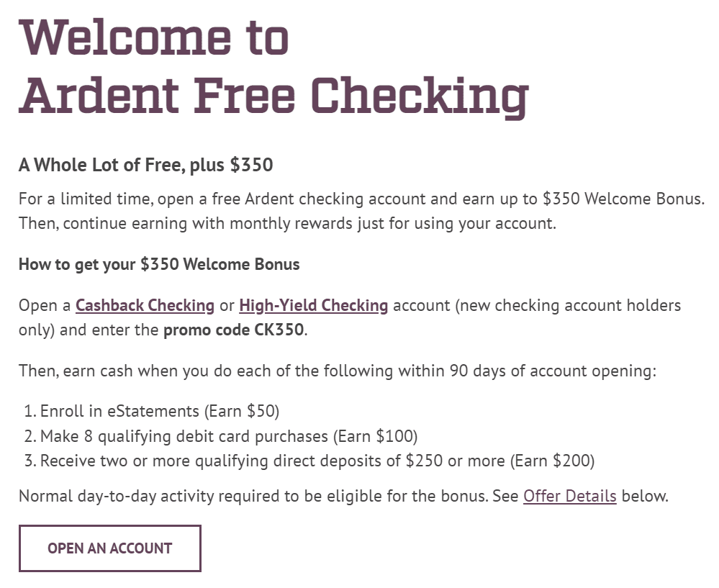Click 'A Whole Lot of Free, plus $350' subheading
Image resolution: width=719 pixels, height=588 pixels.
coord(146,165)
